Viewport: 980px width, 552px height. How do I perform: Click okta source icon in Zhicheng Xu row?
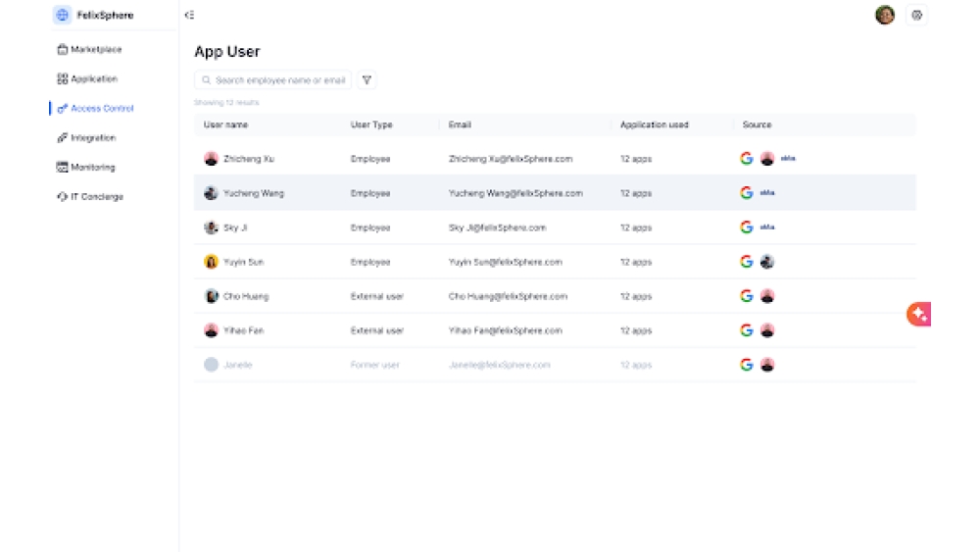[788, 159]
